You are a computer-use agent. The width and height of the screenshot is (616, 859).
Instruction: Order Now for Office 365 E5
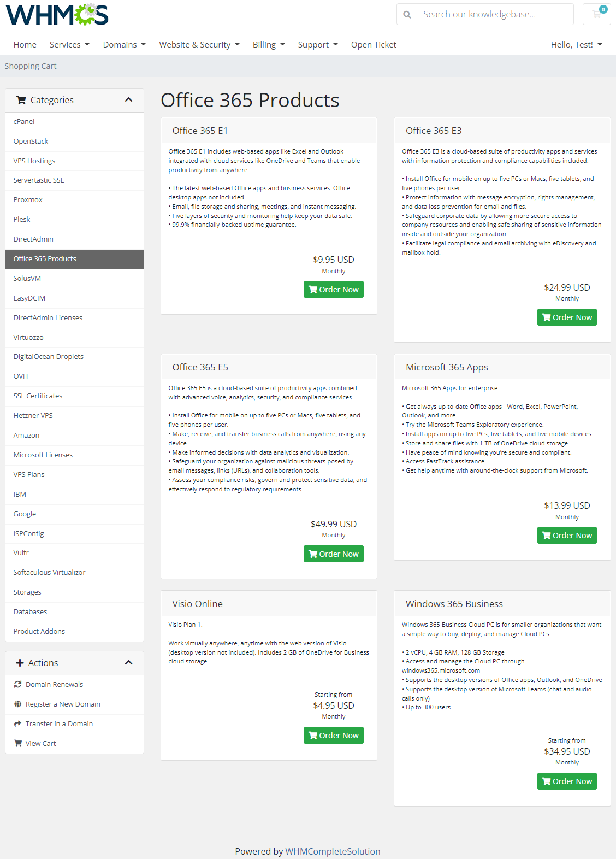coord(334,554)
